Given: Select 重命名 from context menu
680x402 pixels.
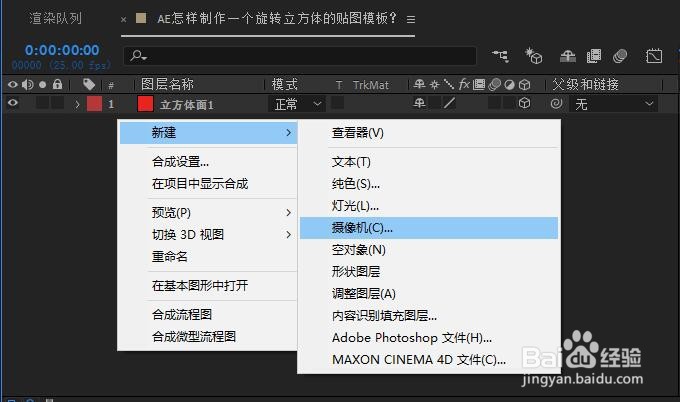Looking at the screenshot, I should [x=208, y=257].
